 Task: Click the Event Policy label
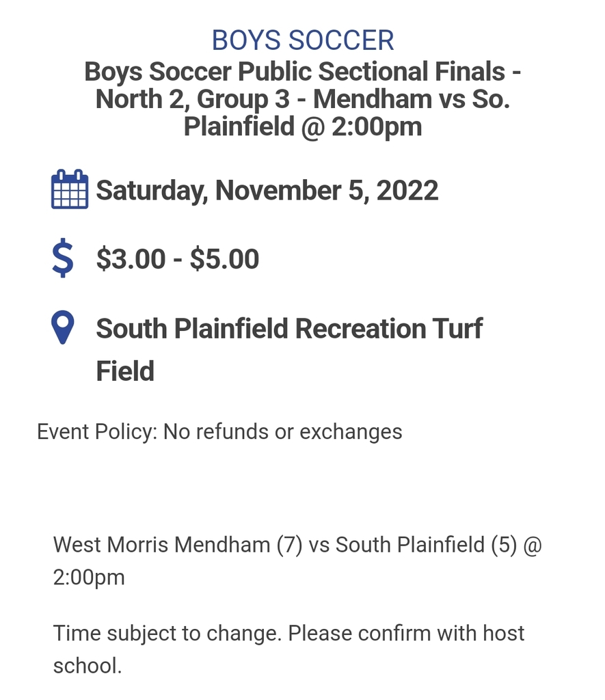coord(97,432)
